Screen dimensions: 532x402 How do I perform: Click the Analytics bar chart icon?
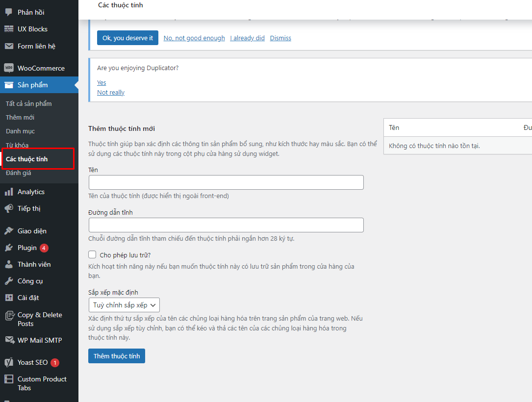coord(9,192)
